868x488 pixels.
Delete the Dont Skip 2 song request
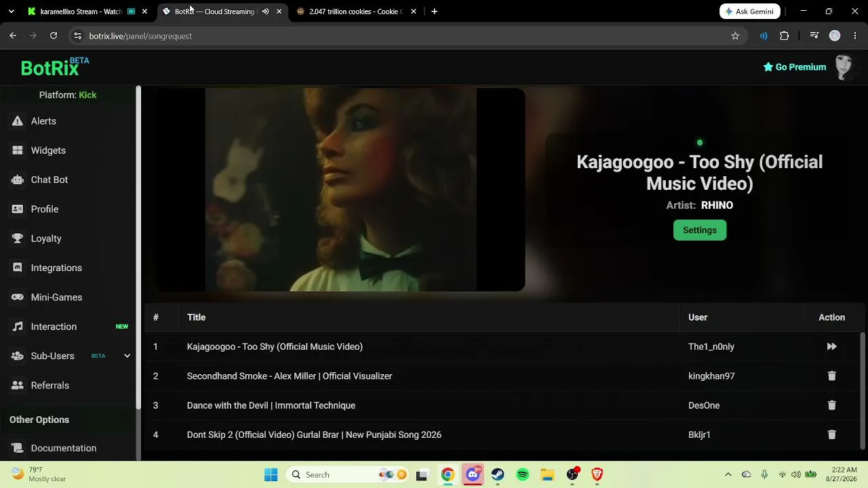point(831,434)
